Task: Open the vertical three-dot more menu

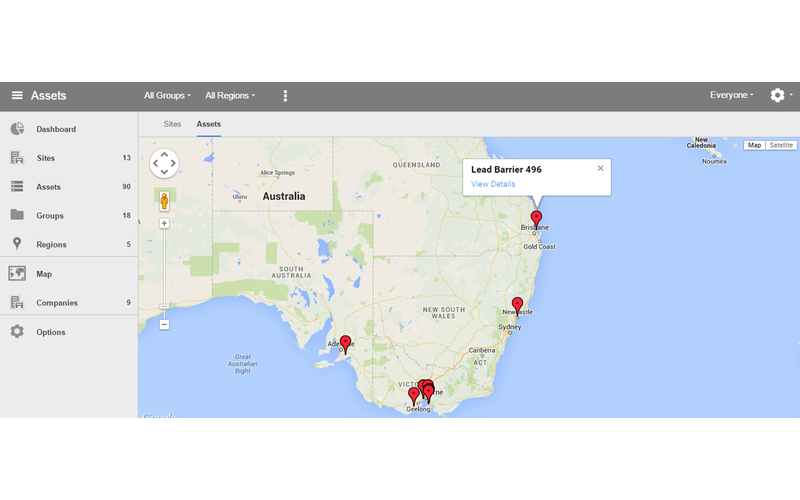Action: (285, 96)
